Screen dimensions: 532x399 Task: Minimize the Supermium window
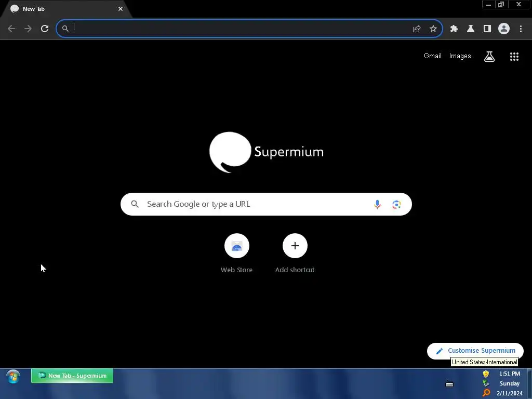click(488, 4)
